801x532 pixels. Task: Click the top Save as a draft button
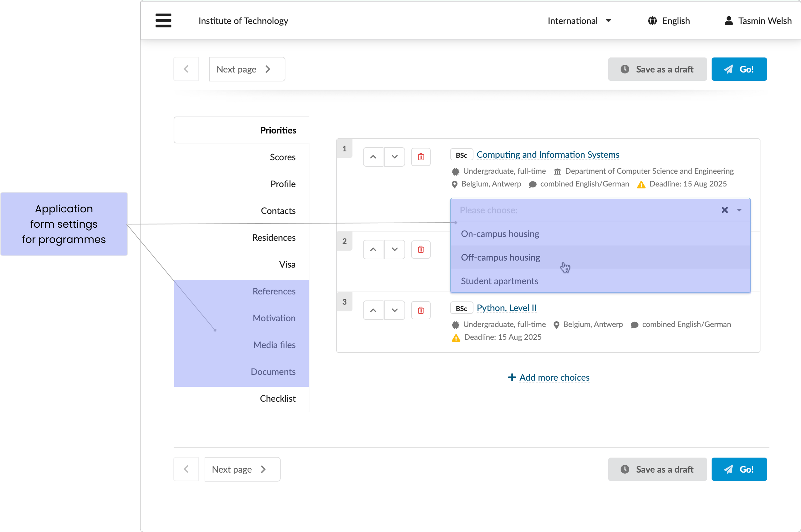[657, 69]
